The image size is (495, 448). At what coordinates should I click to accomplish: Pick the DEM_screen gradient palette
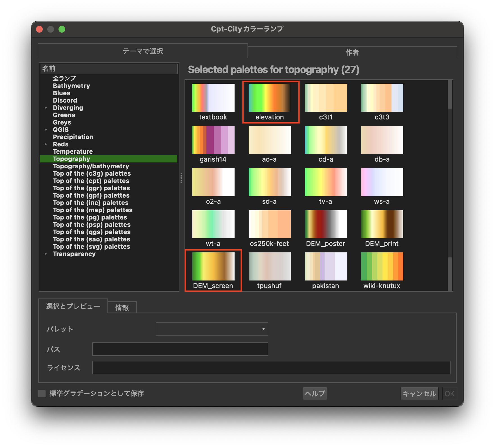(213, 266)
